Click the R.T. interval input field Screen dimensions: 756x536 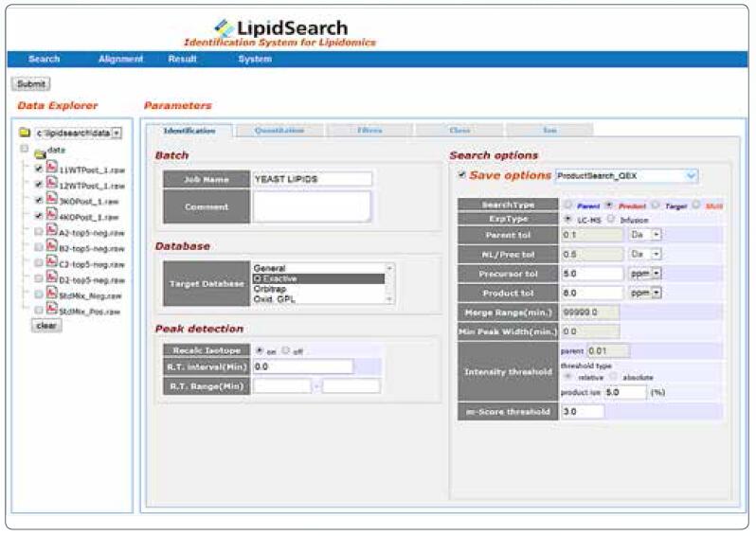point(303,366)
